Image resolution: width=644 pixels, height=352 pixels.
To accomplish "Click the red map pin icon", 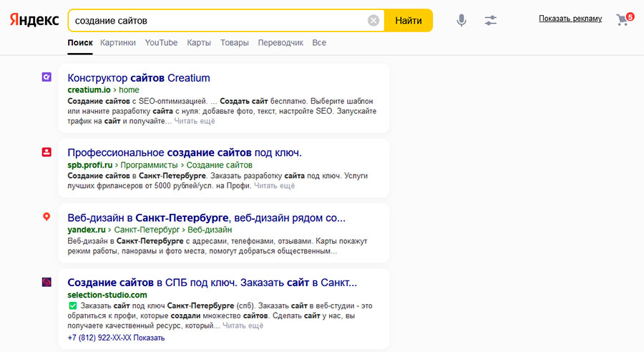I will (47, 217).
